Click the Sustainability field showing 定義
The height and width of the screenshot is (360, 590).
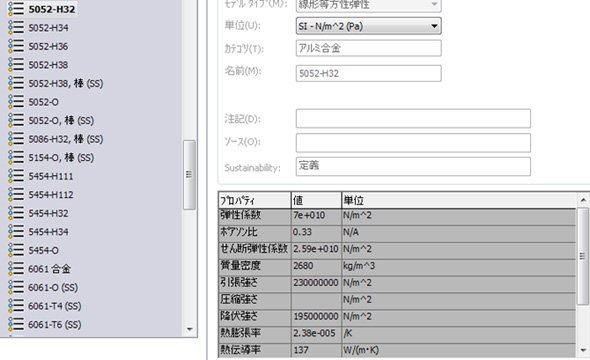[x=413, y=166]
